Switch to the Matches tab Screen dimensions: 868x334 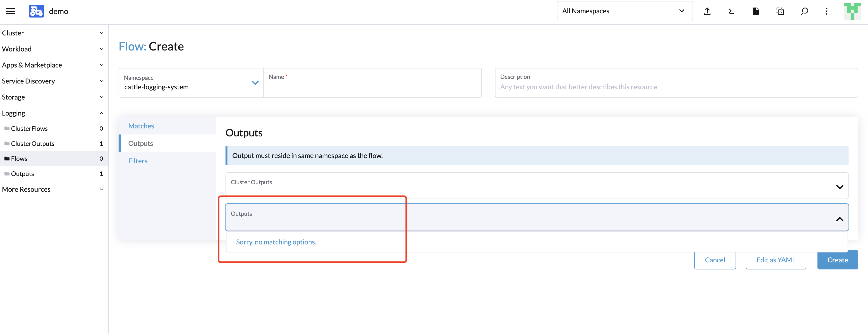[141, 125]
